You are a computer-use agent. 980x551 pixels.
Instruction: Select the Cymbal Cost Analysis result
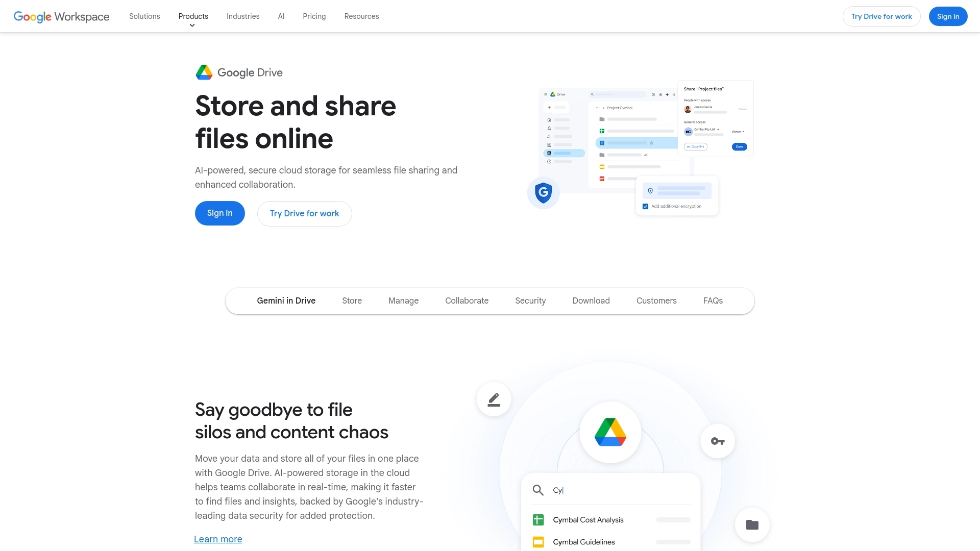[x=610, y=520]
